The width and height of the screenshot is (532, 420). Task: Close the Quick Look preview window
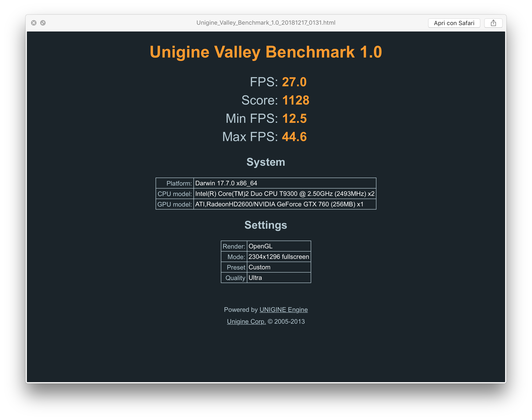(x=34, y=23)
